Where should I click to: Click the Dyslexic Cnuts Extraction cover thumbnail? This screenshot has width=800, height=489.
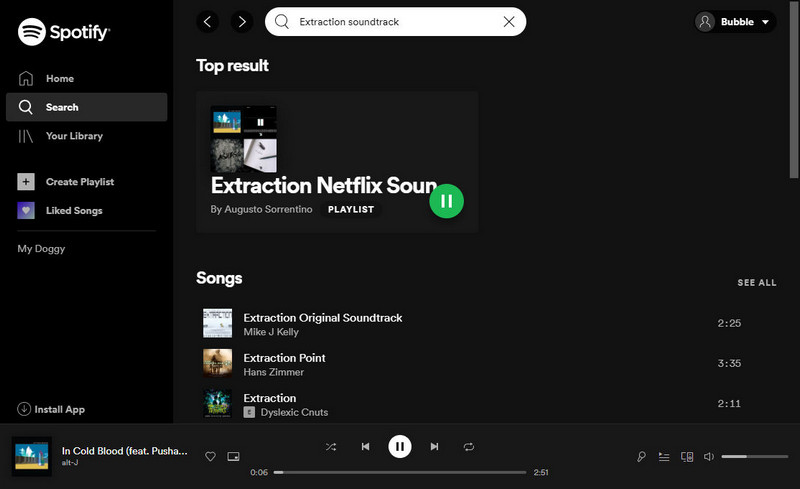pos(217,403)
